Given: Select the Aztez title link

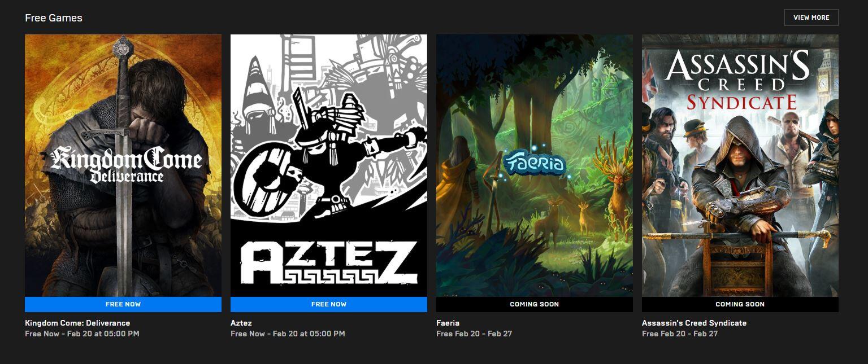Looking at the screenshot, I should [x=241, y=323].
